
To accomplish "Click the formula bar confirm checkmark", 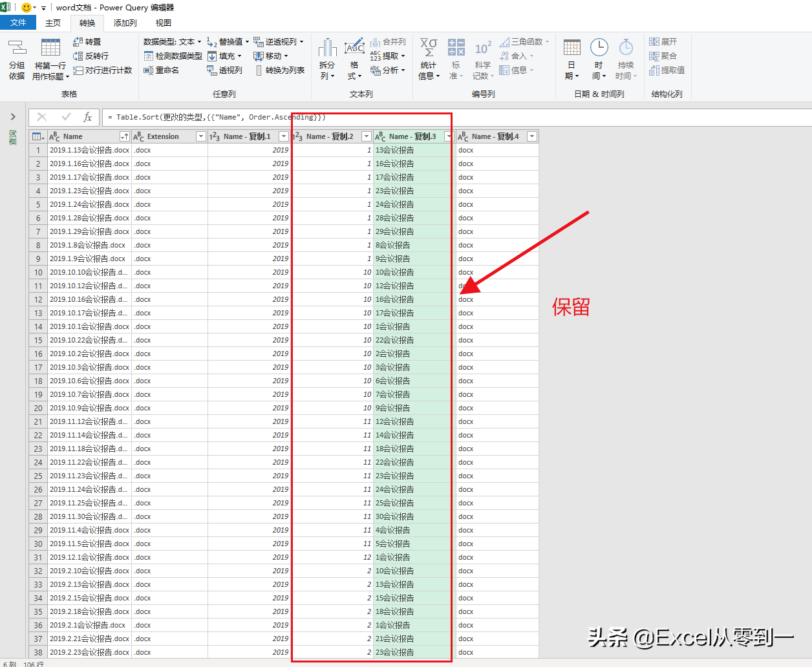I will (x=66, y=117).
